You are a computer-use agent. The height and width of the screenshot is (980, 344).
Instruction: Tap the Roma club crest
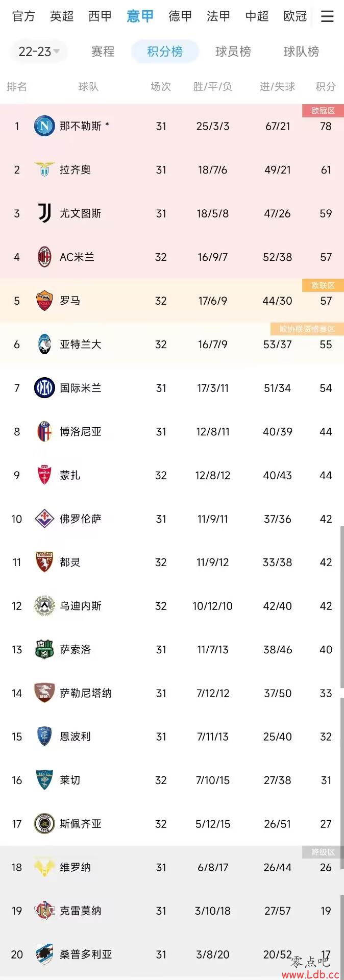[44, 301]
